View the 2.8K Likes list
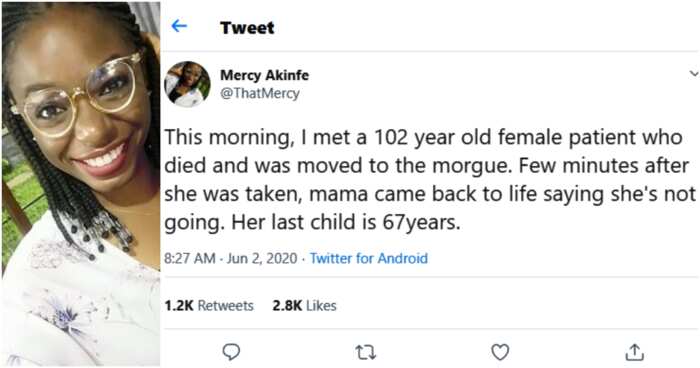Viewport: 700px width, 368px height. point(304,305)
